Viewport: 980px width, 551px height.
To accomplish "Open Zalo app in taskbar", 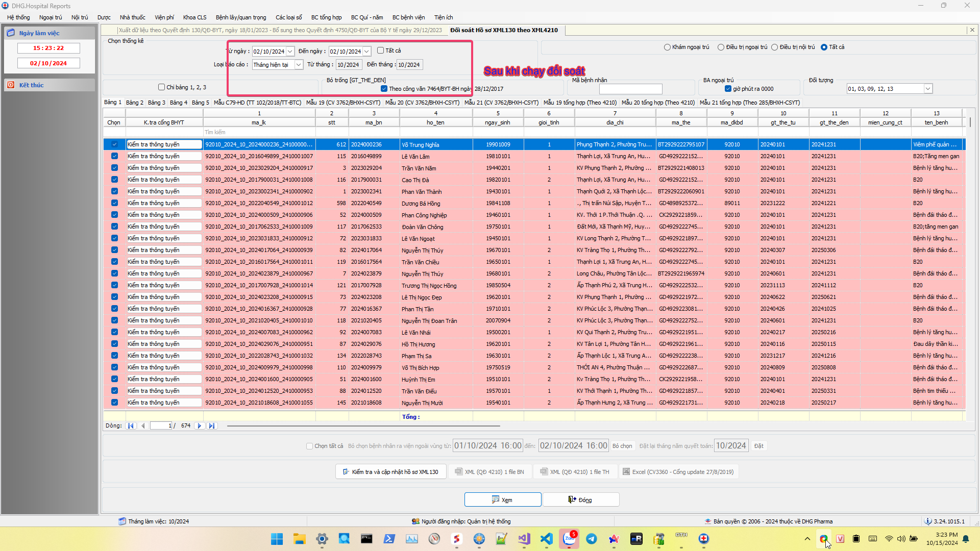I will click(x=569, y=539).
